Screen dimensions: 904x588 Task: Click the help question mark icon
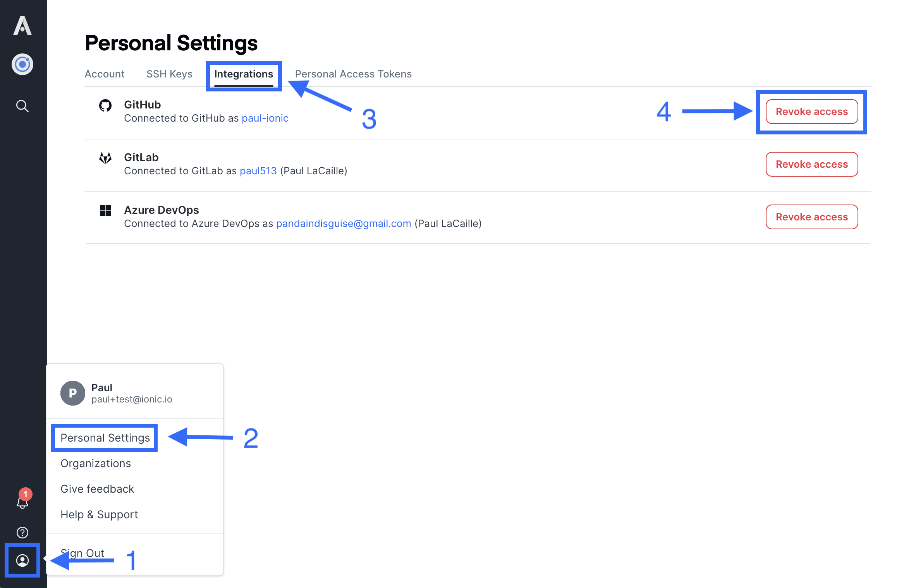point(22,533)
